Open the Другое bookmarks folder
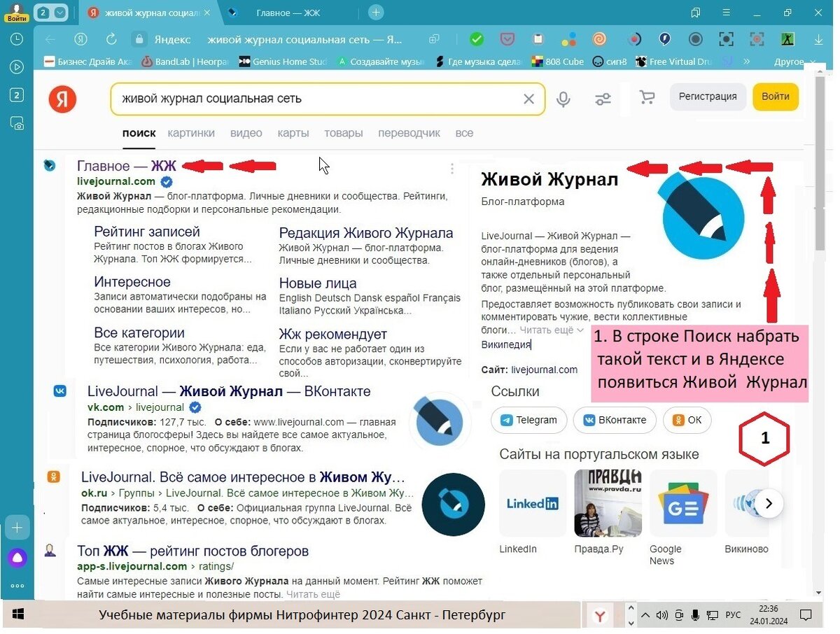 tap(795, 62)
